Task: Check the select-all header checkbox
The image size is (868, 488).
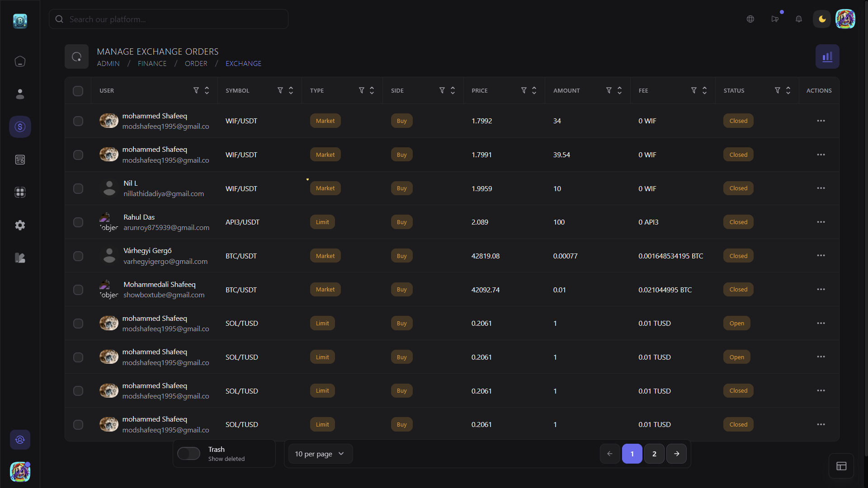Action: (x=78, y=91)
